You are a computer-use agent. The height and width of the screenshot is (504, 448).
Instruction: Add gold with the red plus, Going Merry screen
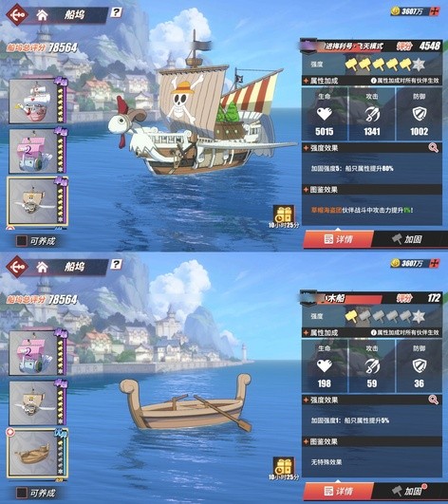click(435, 11)
